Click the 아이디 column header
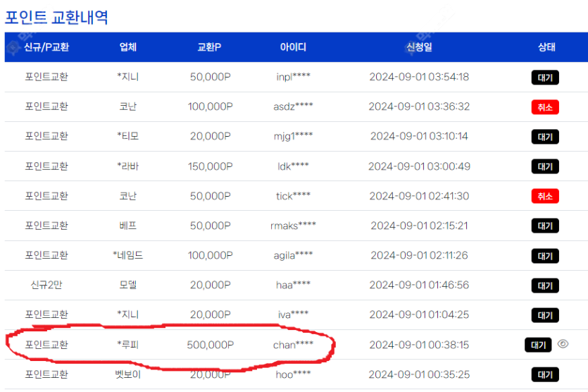The image size is (588, 392). [x=293, y=47]
